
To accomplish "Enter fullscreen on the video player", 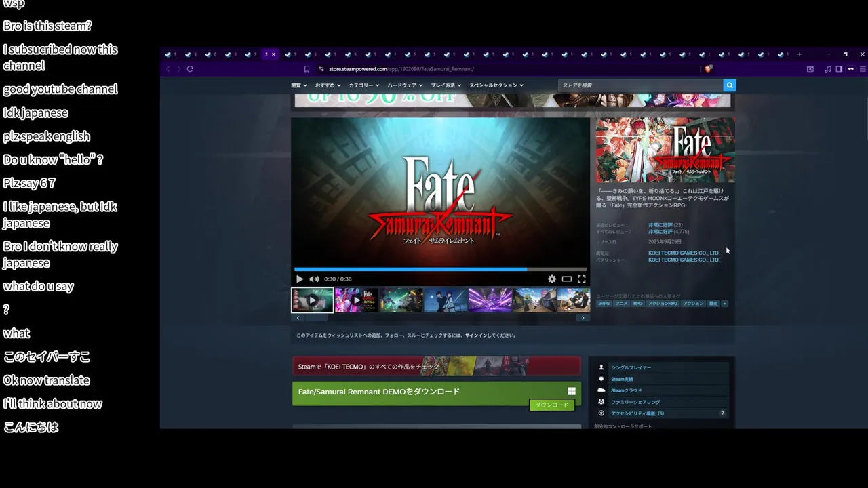I will (x=582, y=279).
